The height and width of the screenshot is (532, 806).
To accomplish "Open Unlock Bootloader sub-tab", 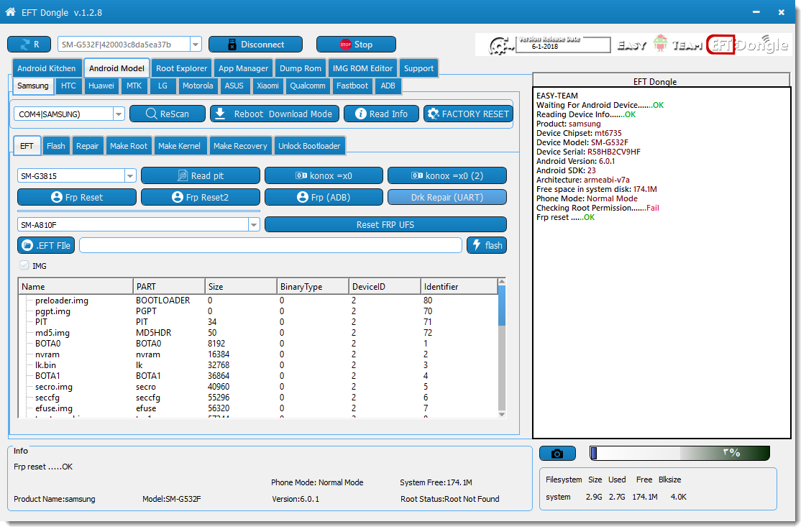I will pyautogui.click(x=309, y=146).
